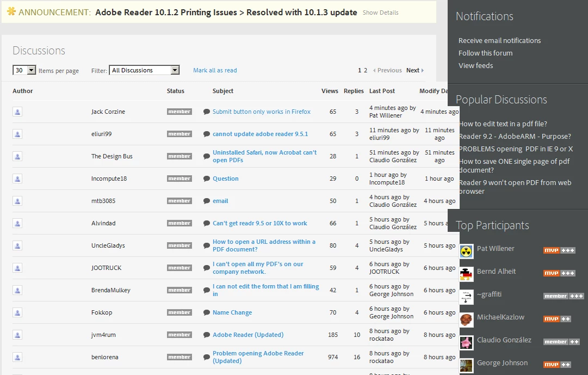Image resolution: width=588 pixels, height=375 pixels.
Task: Click MichaelKazlow name in Top Participants
Action: [x=500, y=317]
